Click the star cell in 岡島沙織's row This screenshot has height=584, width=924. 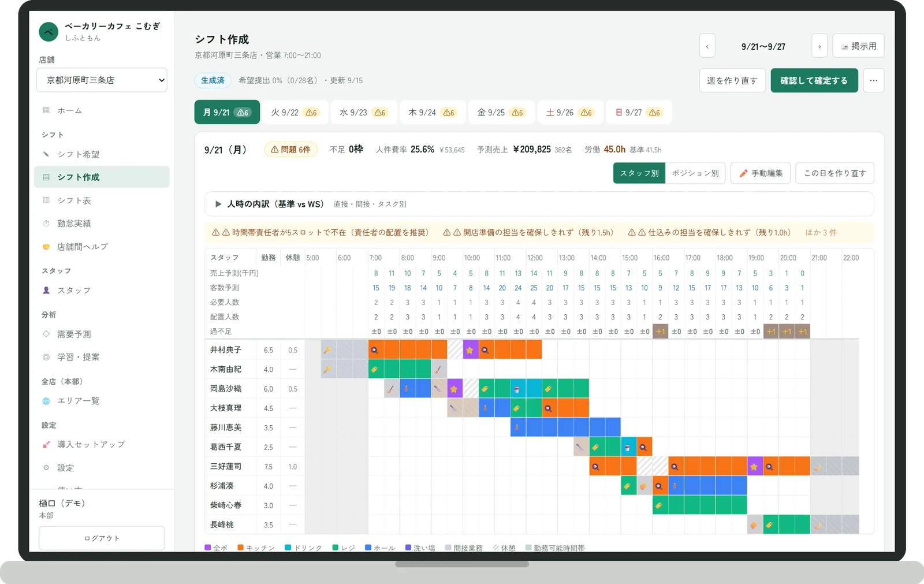coord(454,389)
